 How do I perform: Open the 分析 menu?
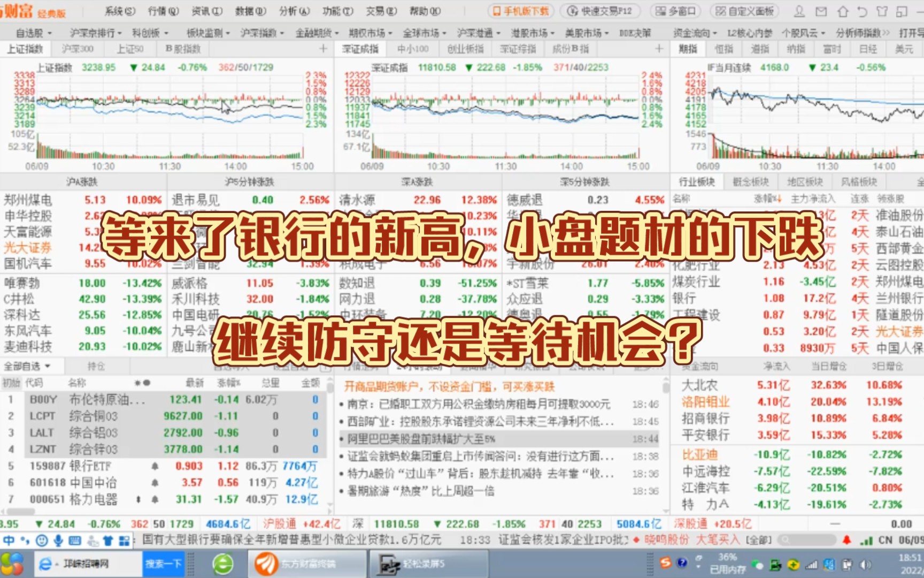[x=294, y=11]
